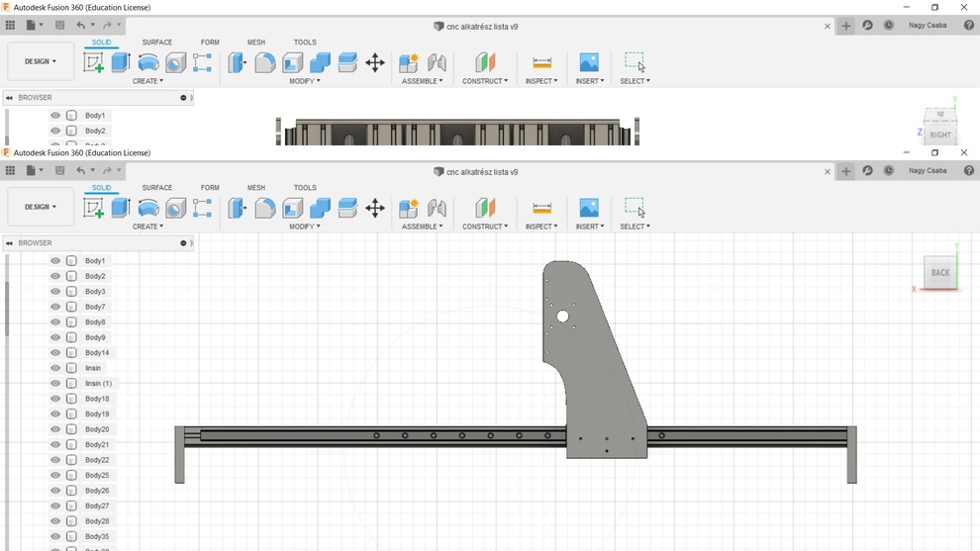Image resolution: width=980 pixels, height=551 pixels.
Task: Switch to SURFACE tab in lower window
Action: coord(156,187)
